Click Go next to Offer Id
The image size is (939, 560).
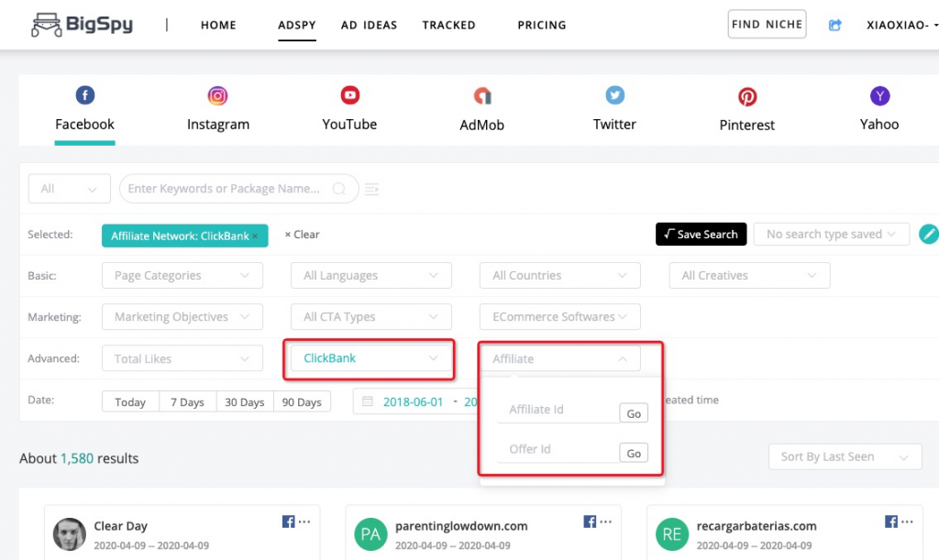[634, 454]
